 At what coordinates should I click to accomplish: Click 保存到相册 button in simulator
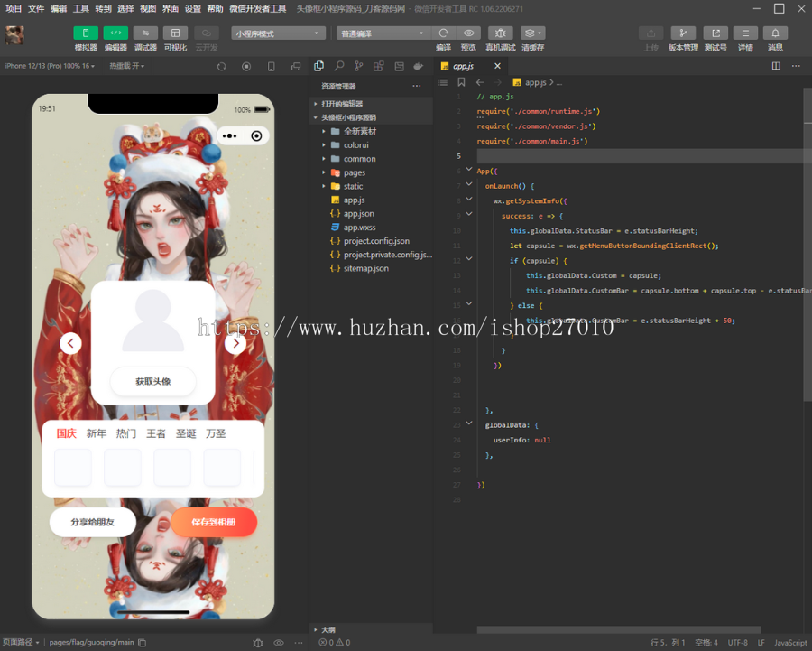tap(213, 522)
